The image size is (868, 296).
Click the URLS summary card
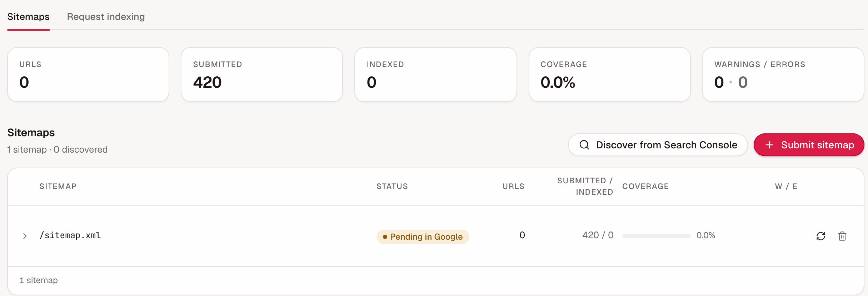click(88, 75)
